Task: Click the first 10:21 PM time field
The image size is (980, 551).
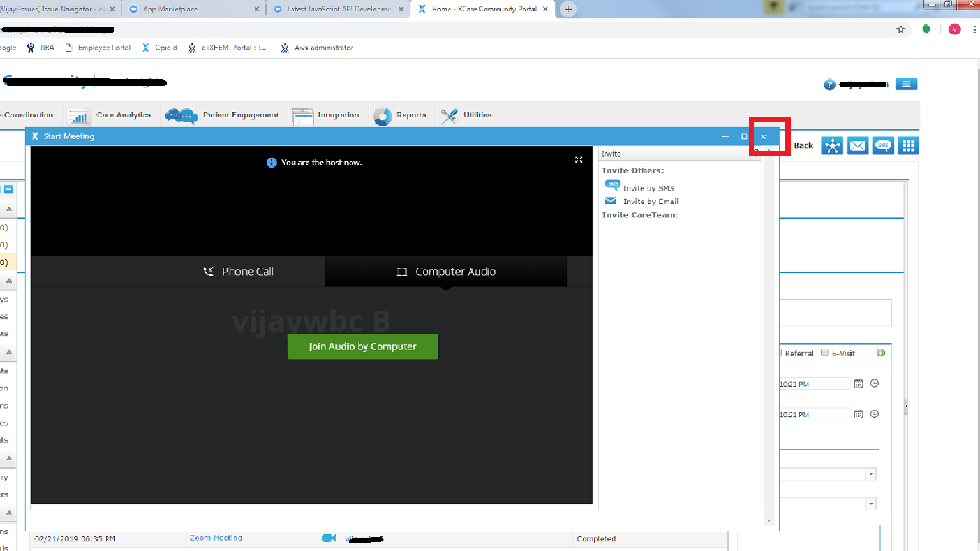Action: [x=815, y=384]
